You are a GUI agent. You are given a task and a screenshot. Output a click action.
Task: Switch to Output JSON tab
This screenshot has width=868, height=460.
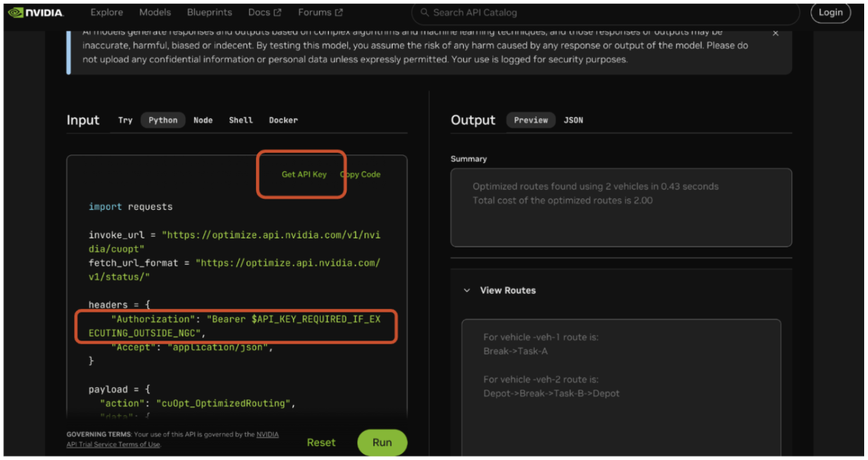(573, 120)
